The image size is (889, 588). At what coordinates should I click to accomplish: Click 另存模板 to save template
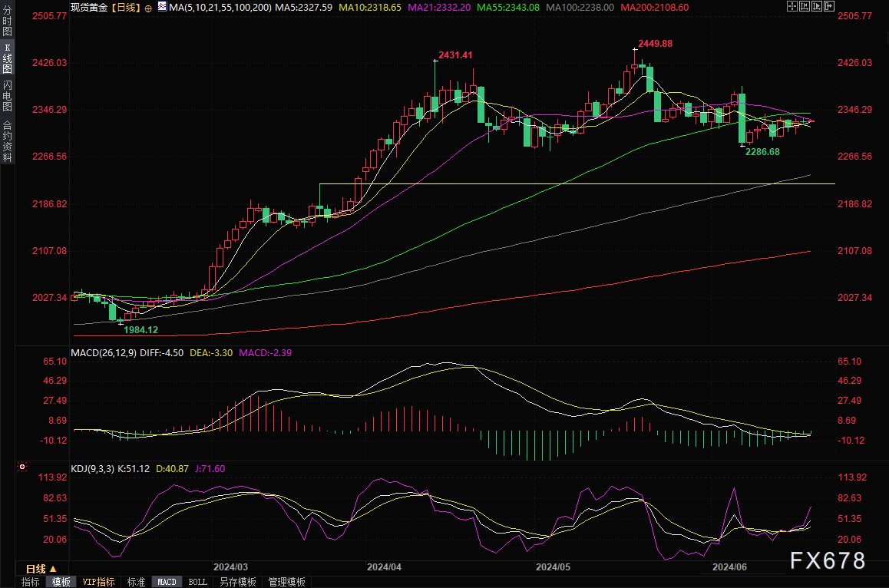pos(236,582)
